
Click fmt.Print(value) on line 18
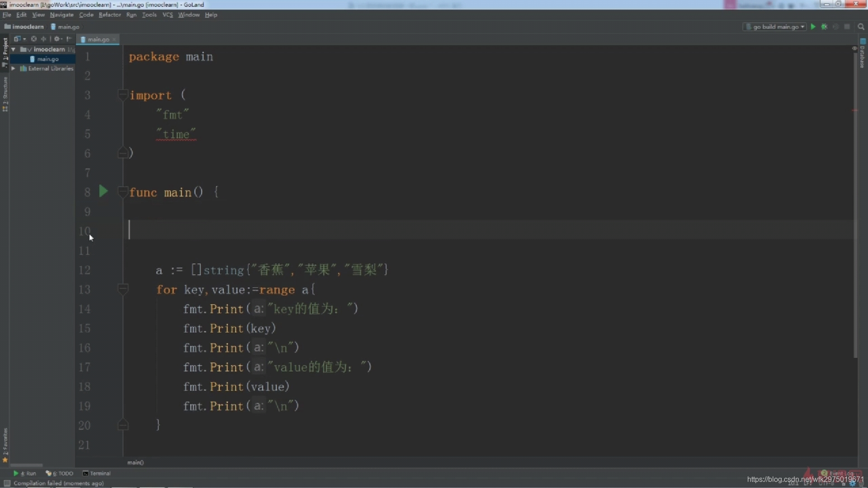click(236, 387)
